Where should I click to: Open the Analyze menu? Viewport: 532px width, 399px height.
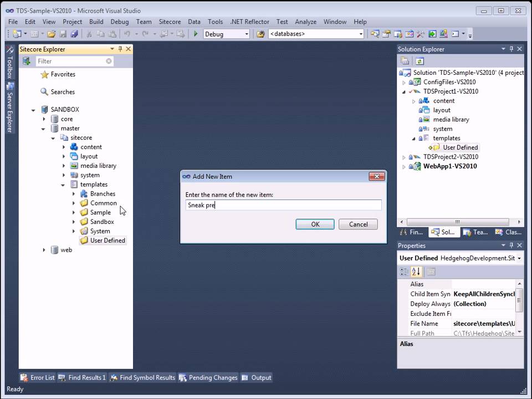pyautogui.click(x=305, y=22)
